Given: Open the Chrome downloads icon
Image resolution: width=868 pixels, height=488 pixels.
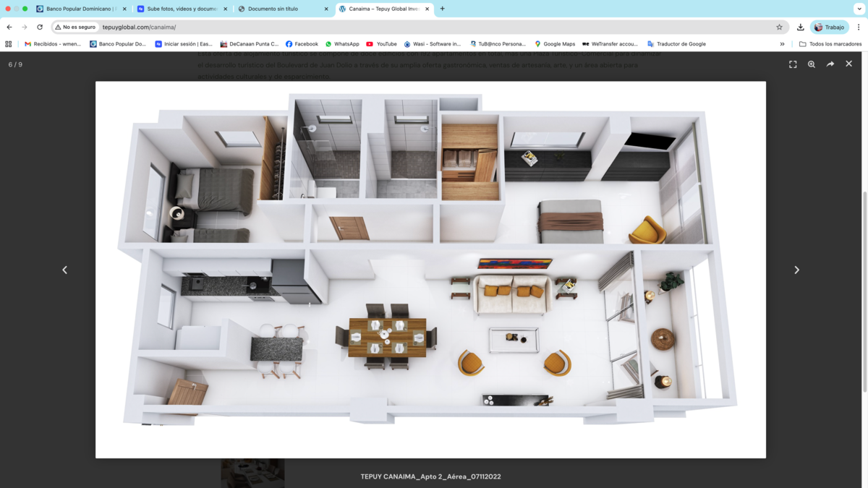Looking at the screenshot, I should point(800,27).
